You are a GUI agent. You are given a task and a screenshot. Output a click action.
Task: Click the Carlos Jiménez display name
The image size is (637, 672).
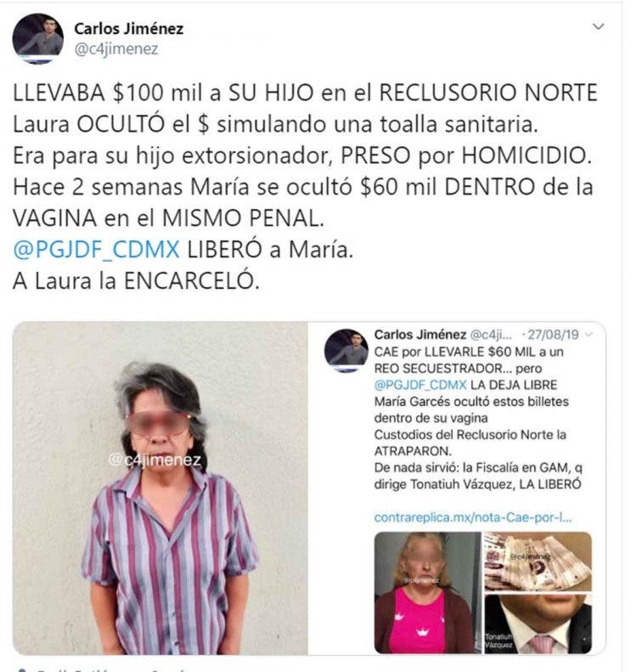click(128, 29)
